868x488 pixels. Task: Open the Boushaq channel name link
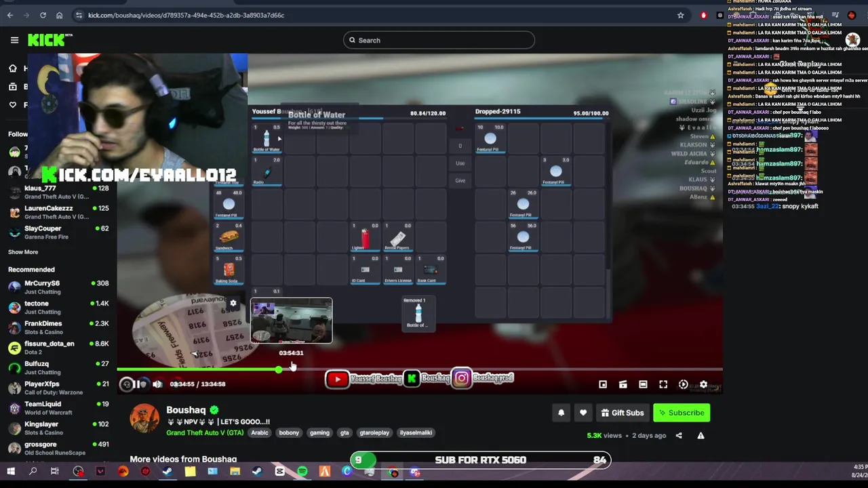pos(186,410)
